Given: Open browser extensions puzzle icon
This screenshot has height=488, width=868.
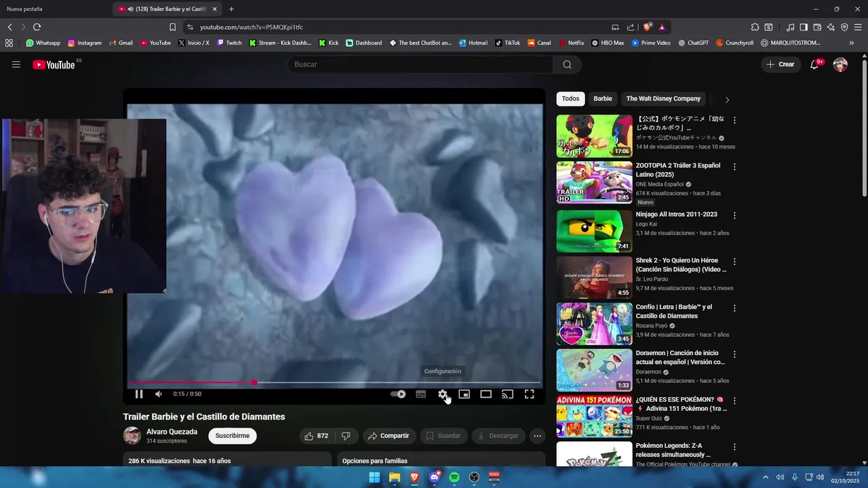Looking at the screenshot, I should pyautogui.click(x=755, y=27).
